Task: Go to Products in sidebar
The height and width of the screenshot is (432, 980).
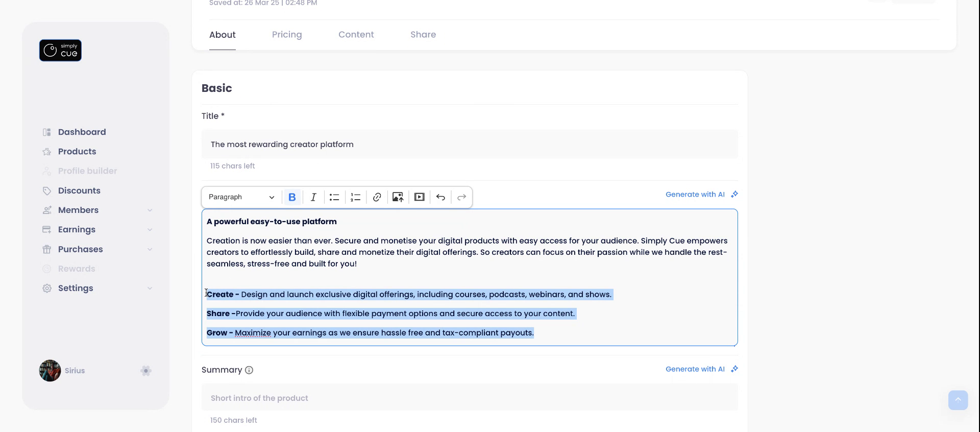Action: coord(77,152)
